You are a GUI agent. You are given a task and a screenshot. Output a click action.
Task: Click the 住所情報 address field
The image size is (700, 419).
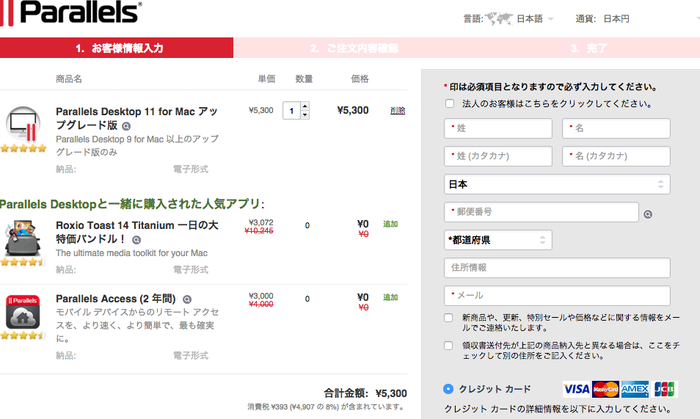[x=557, y=268]
